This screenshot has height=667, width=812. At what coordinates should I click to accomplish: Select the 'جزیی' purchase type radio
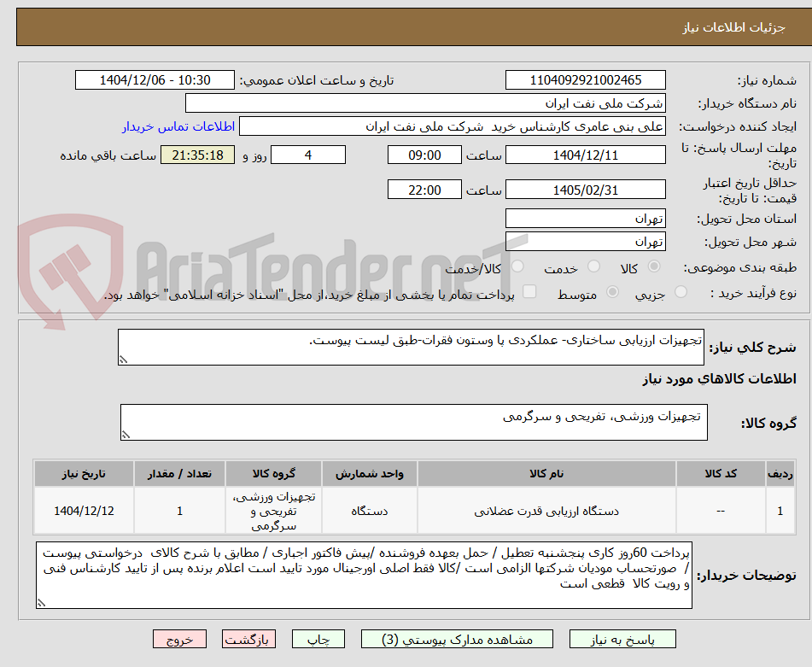(681, 292)
